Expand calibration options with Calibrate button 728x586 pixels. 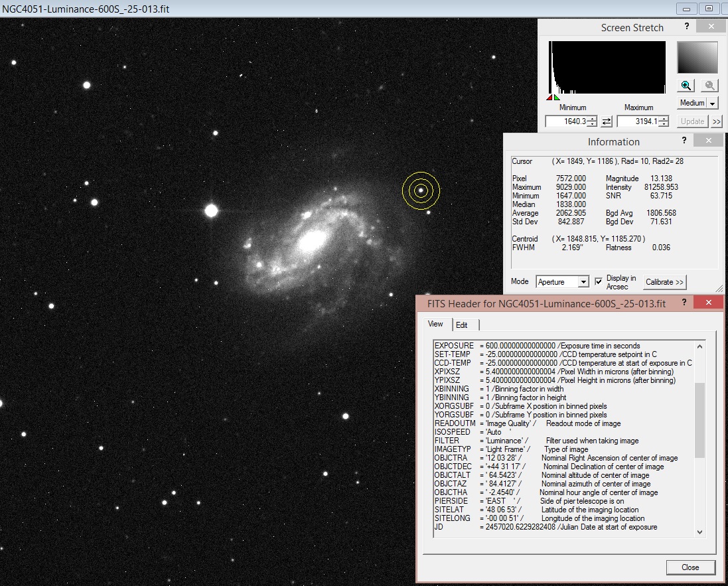point(664,282)
